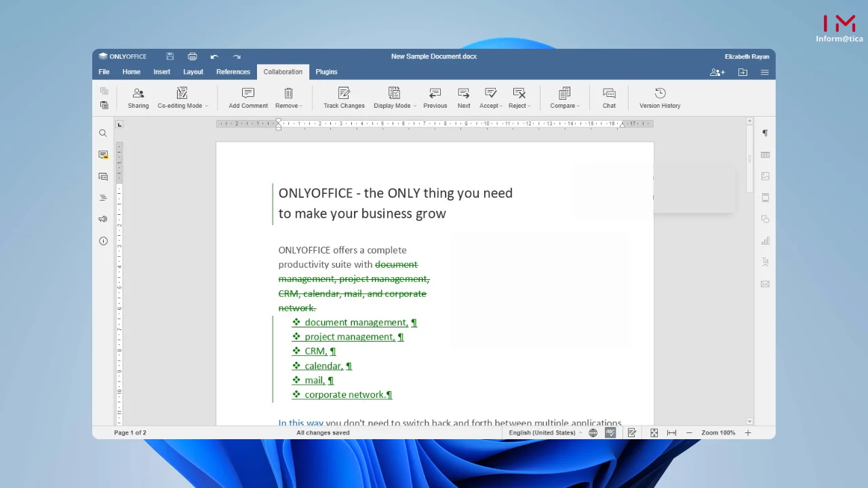Screen dimensions: 868x488
Task: Click the Save icon in title bar
Action: (x=170, y=56)
